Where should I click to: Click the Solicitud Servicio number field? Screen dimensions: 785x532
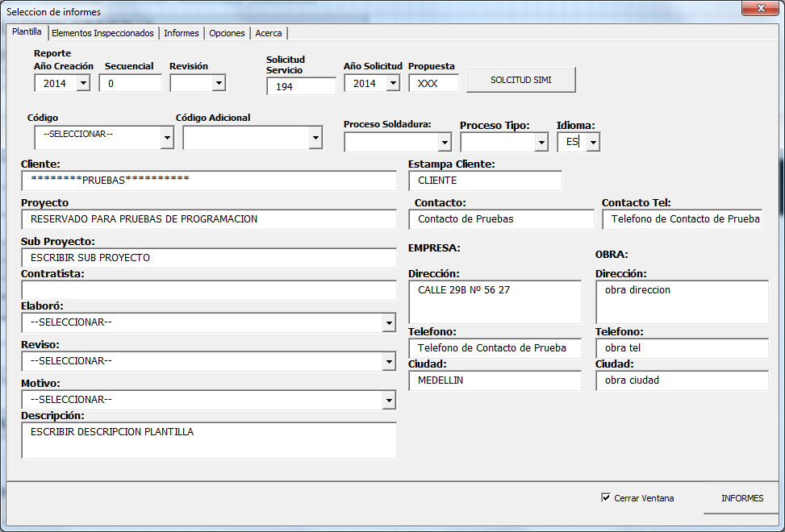click(x=301, y=86)
